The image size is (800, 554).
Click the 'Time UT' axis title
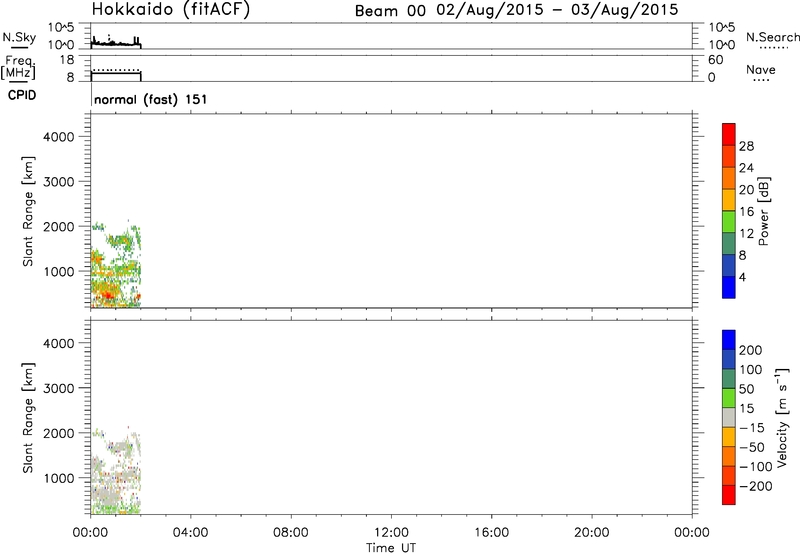click(391, 548)
